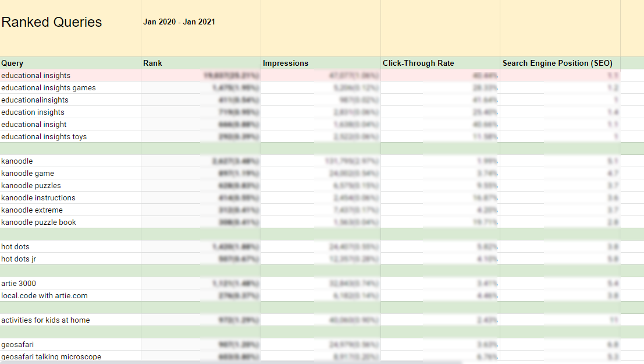The image size is (644, 364).
Task: Click the 'hot dots jr' query cell
Action: [70, 259]
